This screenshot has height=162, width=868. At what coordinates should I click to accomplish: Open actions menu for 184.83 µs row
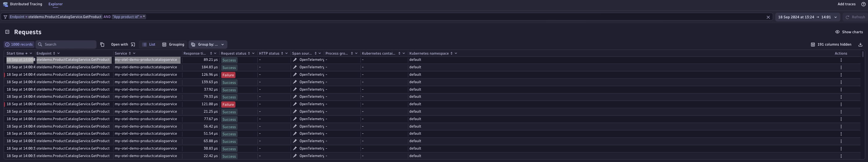pos(841,67)
